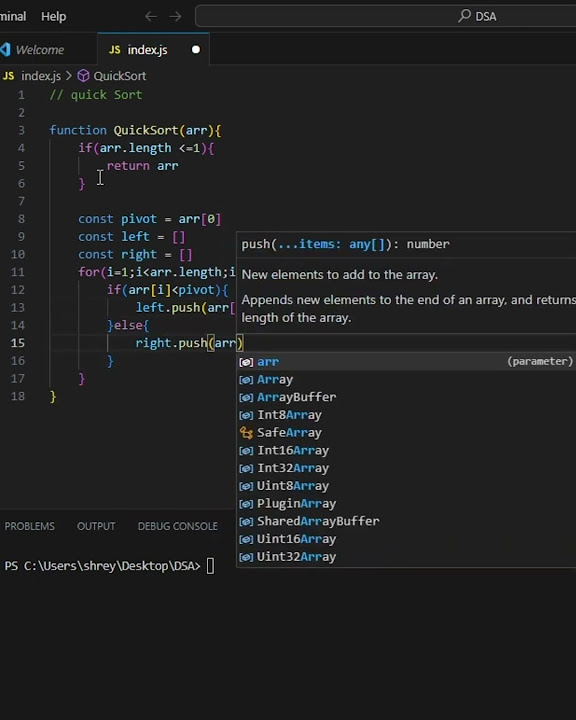Pick the 'Uint32Array' suggestion
This screenshot has height=720, width=576.
click(406, 557)
